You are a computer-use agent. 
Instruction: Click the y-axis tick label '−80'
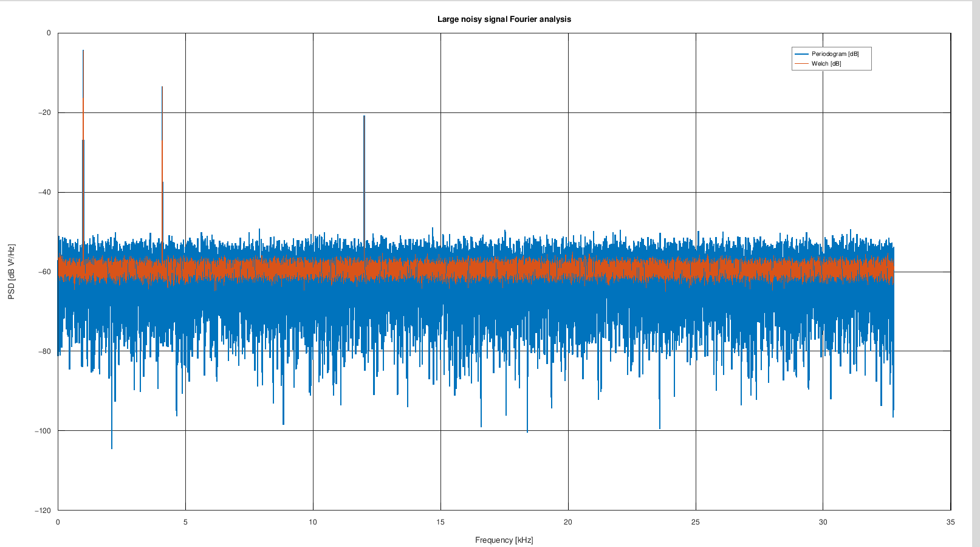point(44,351)
